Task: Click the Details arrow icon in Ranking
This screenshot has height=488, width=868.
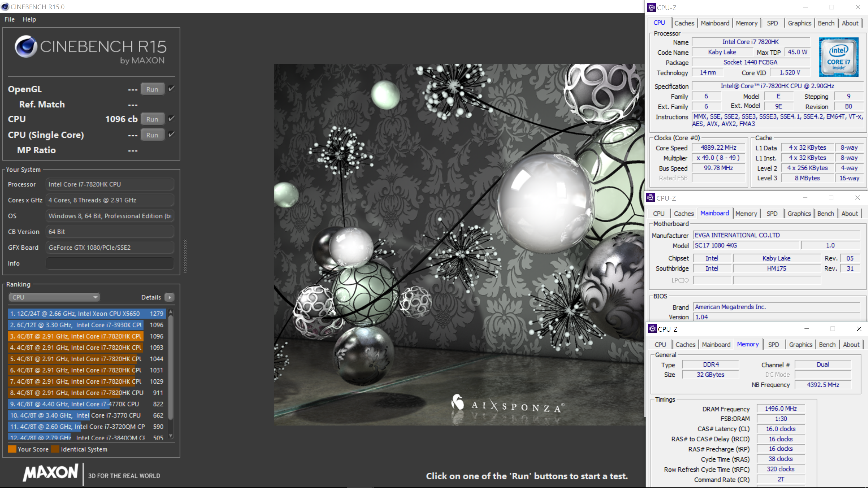Action: [x=170, y=297]
